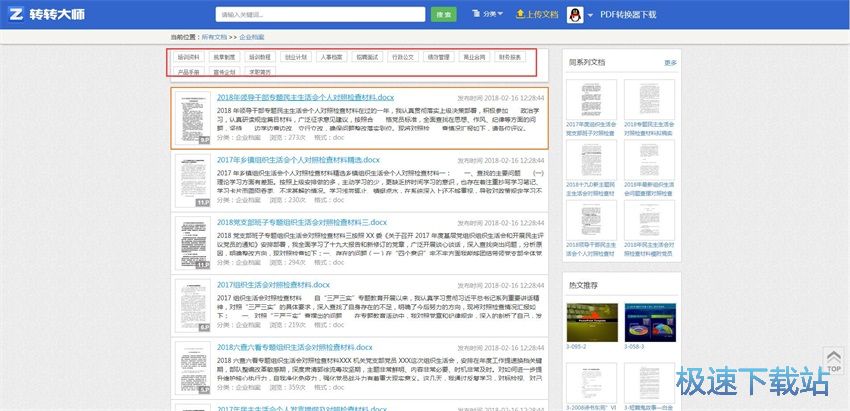
Task: Open sidebar thumbnail for 2017年度组织生活会 document
Action: coord(591,99)
